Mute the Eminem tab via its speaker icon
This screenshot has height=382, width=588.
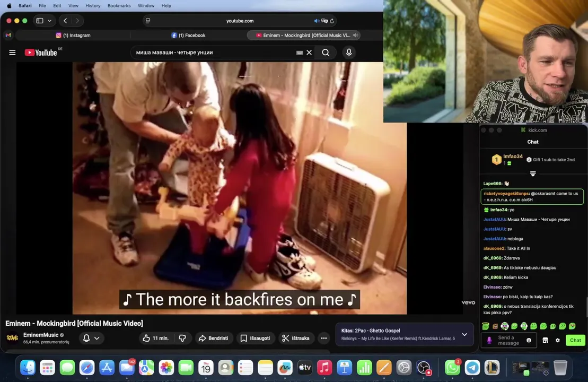(x=355, y=35)
